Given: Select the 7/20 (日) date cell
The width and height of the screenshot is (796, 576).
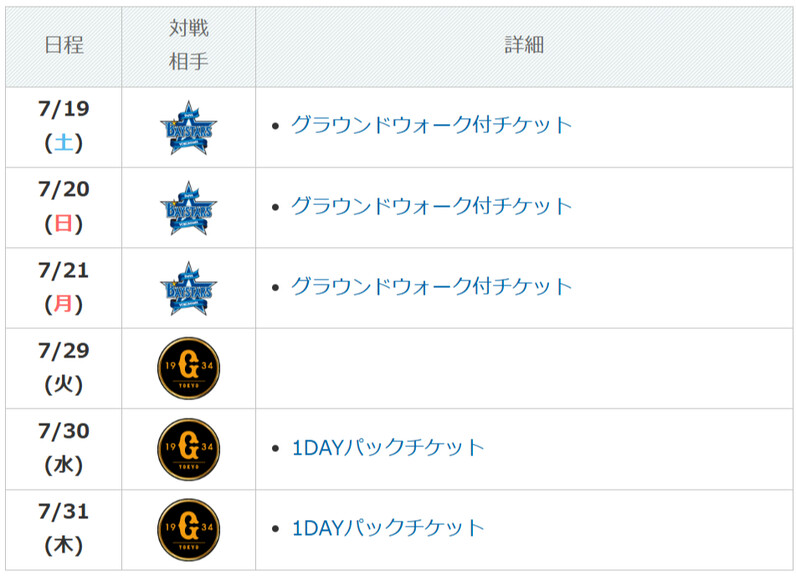Looking at the screenshot, I should [x=63, y=208].
